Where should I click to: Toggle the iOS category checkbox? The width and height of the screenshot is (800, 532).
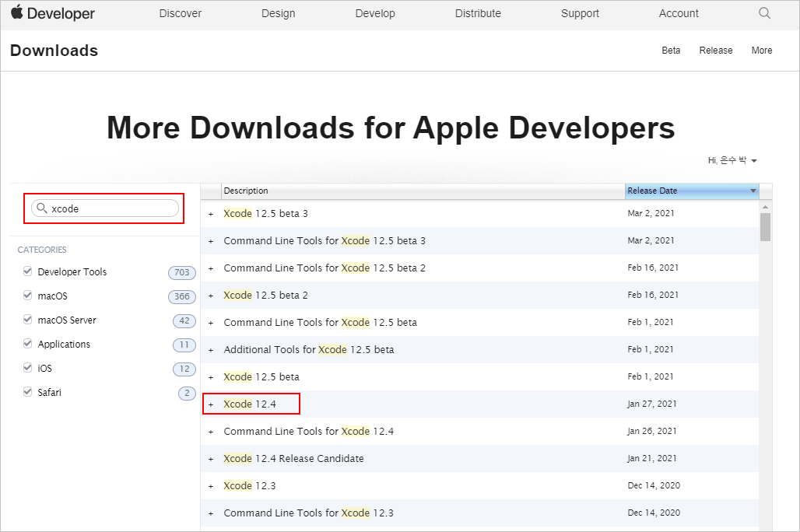[x=27, y=367]
